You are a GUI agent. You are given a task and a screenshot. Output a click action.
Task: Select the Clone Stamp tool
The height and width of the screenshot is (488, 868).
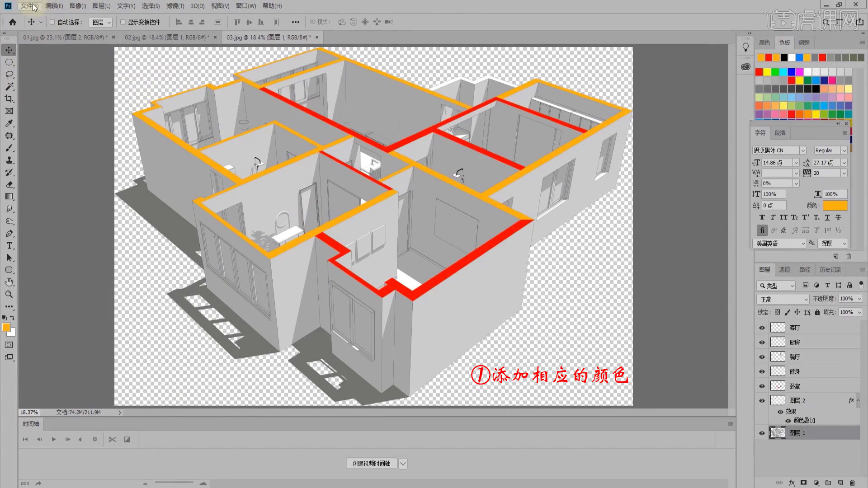pyautogui.click(x=9, y=160)
